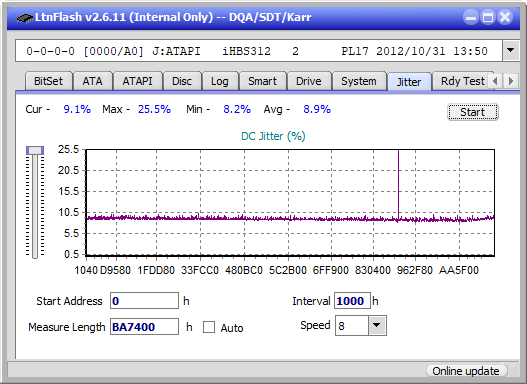Viewport: 527px width, 384px height.
Task: Open the drive selection dropdown arrow
Action: 511,51
